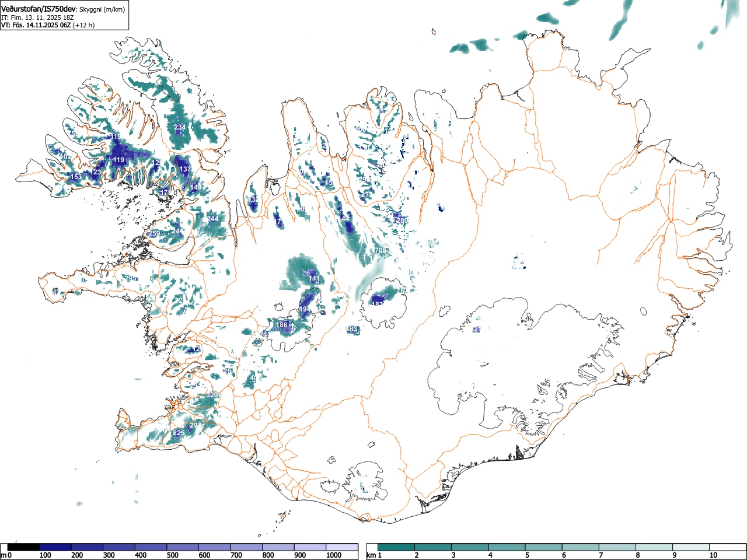Select the 500–600 m legend swatch
Image resolution: width=747 pixels, height=560 pixels.
183,547
